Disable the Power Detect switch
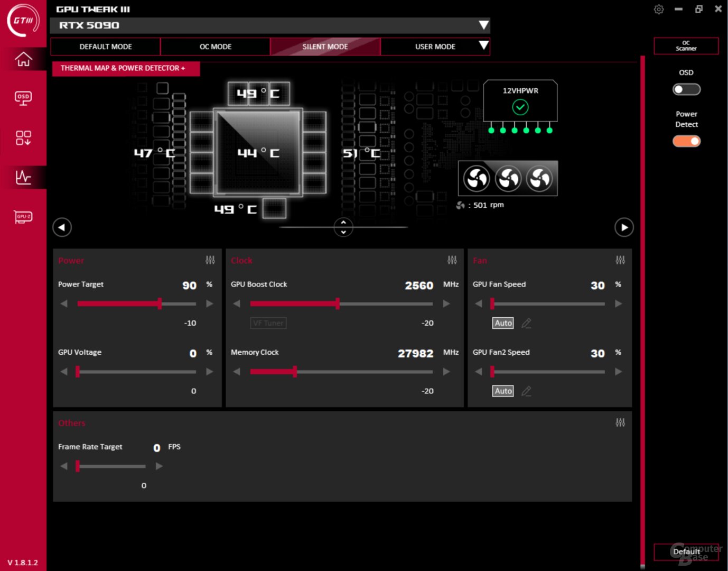 coord(686,141)
